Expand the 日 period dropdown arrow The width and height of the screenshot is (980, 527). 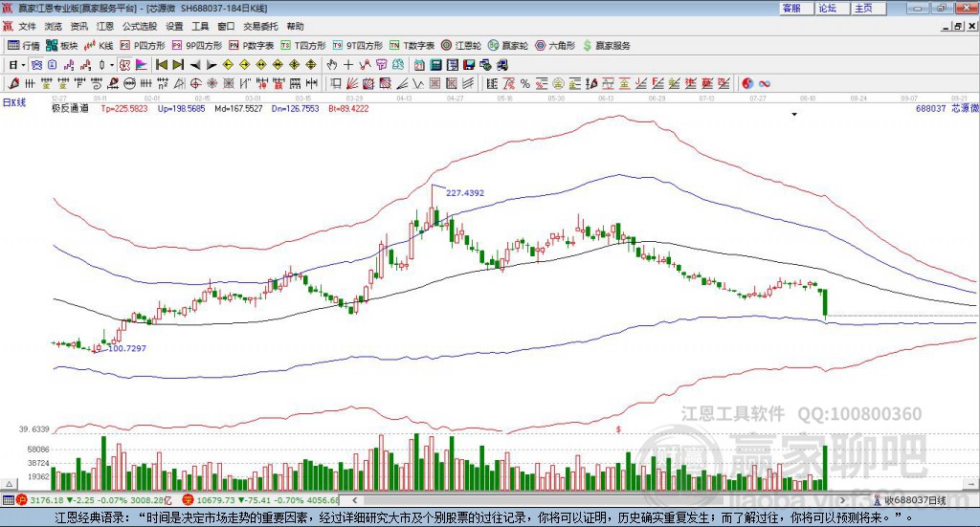pos(23,65)
